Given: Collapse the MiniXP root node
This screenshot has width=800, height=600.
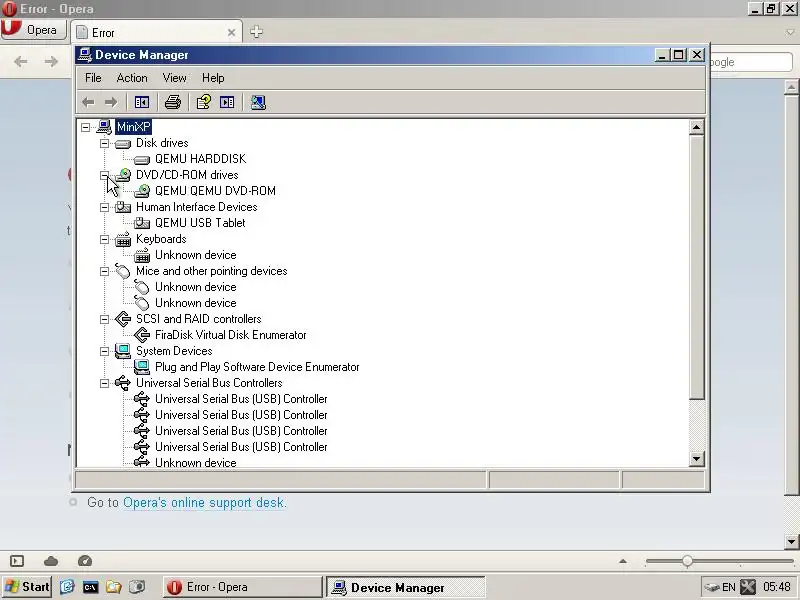Looking at the screenshot, I should [85, 127].
